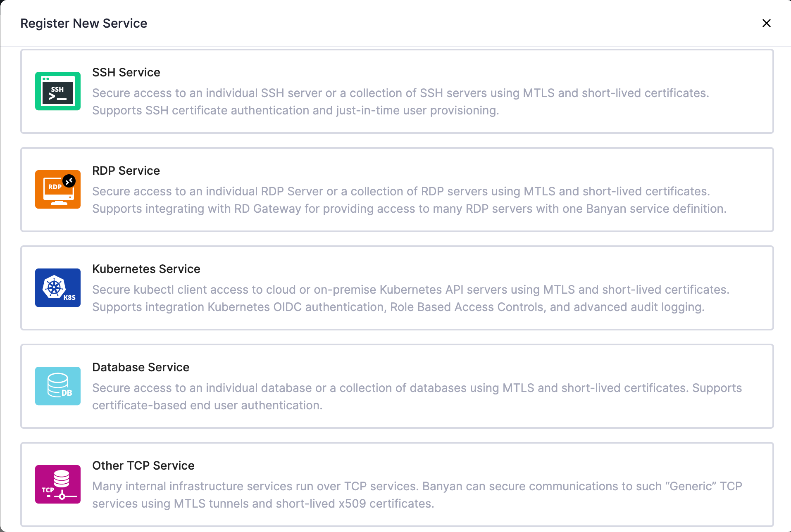Click the Database Service description text
Screen dimensions: 791x532
click(x=417, y=397)
